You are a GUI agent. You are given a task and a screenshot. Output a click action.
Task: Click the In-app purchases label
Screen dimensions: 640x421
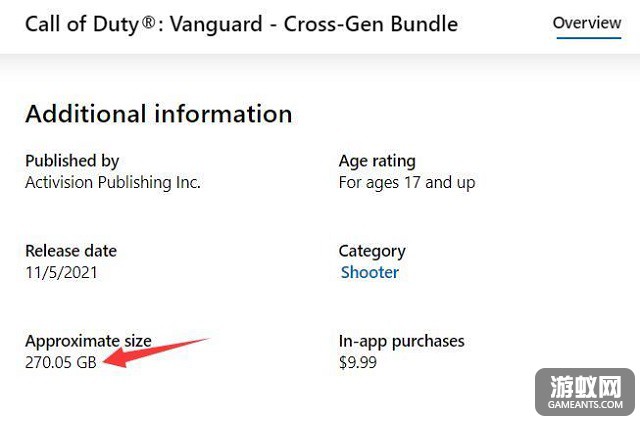coord(402,341)
